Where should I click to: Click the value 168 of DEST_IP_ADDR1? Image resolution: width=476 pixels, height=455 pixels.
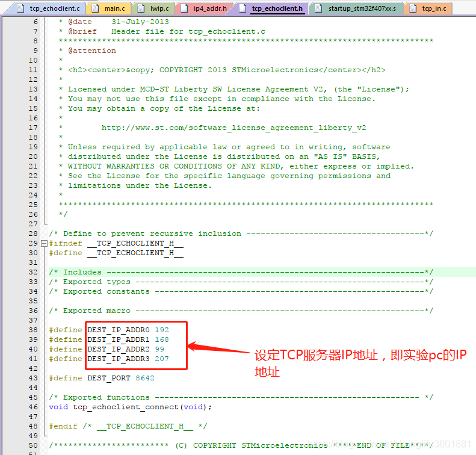point(162,339)
